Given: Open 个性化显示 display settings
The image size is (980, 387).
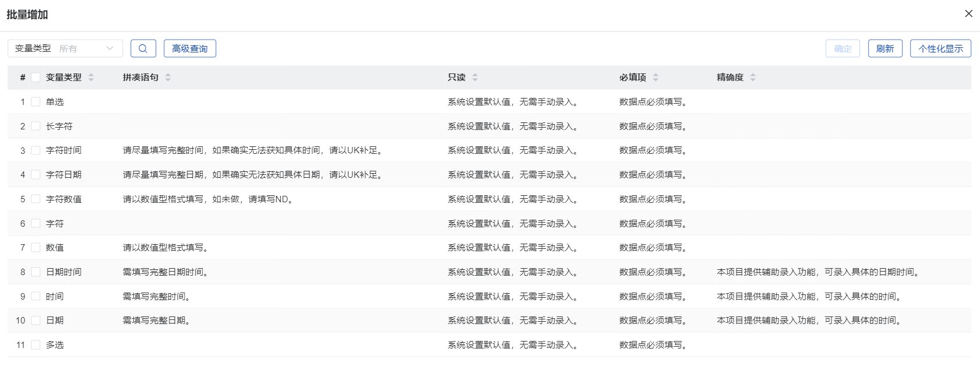Looking at the screenshot, I should click(940, 48).
